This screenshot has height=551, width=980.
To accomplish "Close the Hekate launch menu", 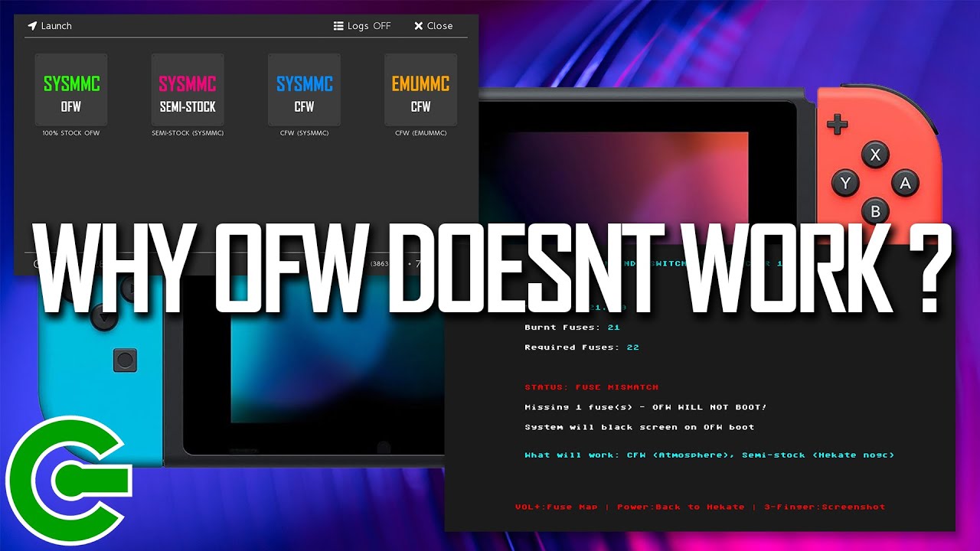I will (x=433, y=26).
